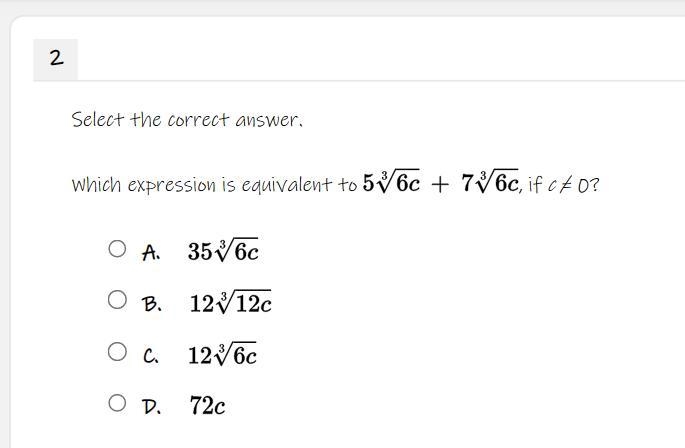Select the answer expression 12∛6c

222,354
